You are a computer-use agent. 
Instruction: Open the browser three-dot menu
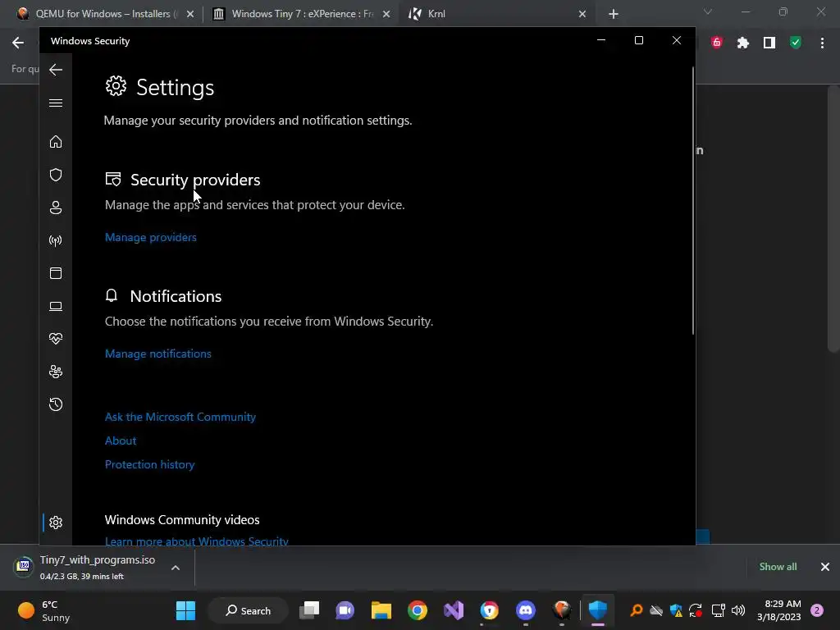point(822,43)
